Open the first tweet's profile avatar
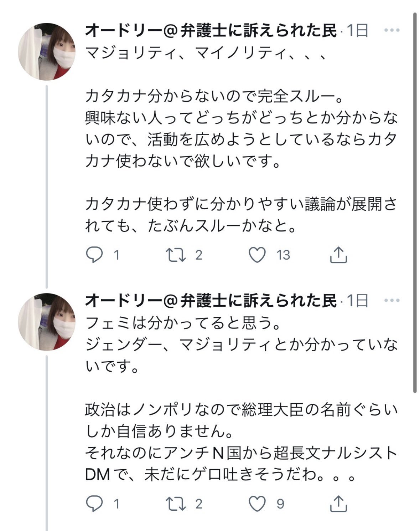The height and width of the screenshot is (531, 420). (47, 52)
